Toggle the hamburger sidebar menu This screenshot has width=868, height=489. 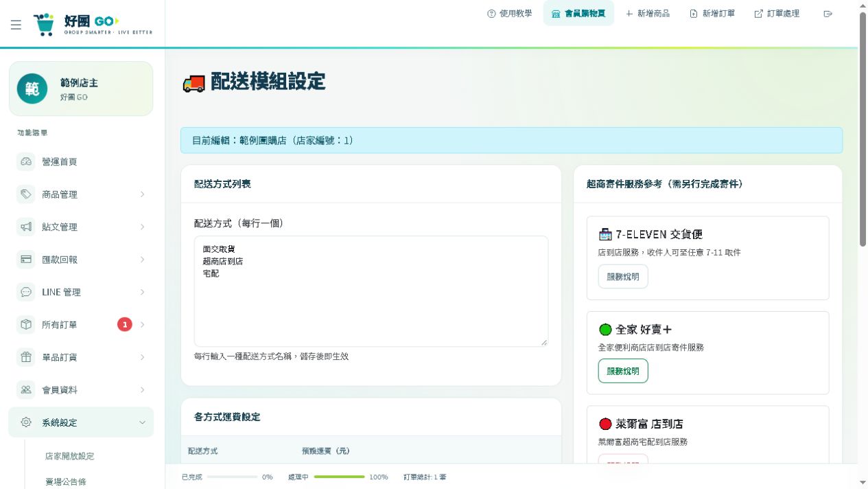16,25
